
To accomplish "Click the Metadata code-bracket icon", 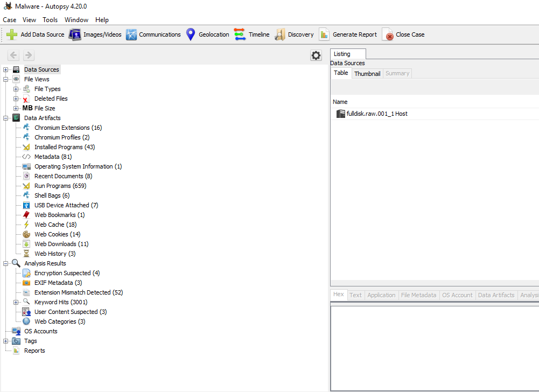I will (x=26, y=157).
